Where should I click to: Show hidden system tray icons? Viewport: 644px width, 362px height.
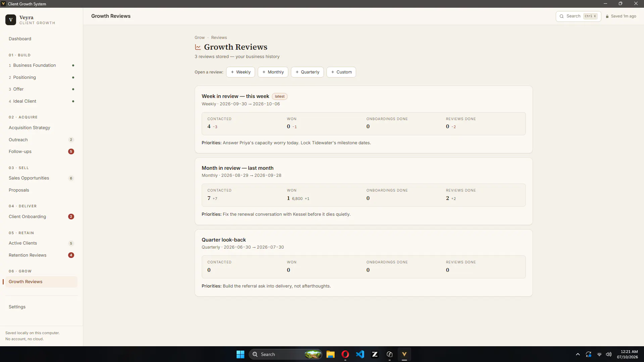578,354
